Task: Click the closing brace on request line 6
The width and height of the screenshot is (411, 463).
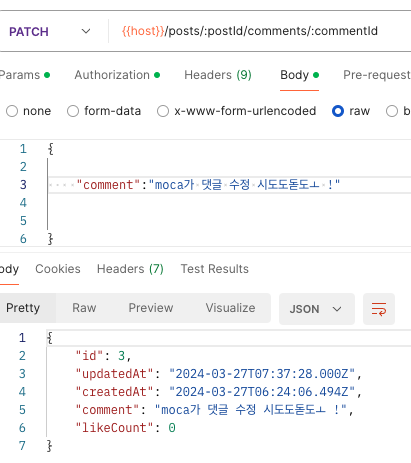Action: click(50, 239)
